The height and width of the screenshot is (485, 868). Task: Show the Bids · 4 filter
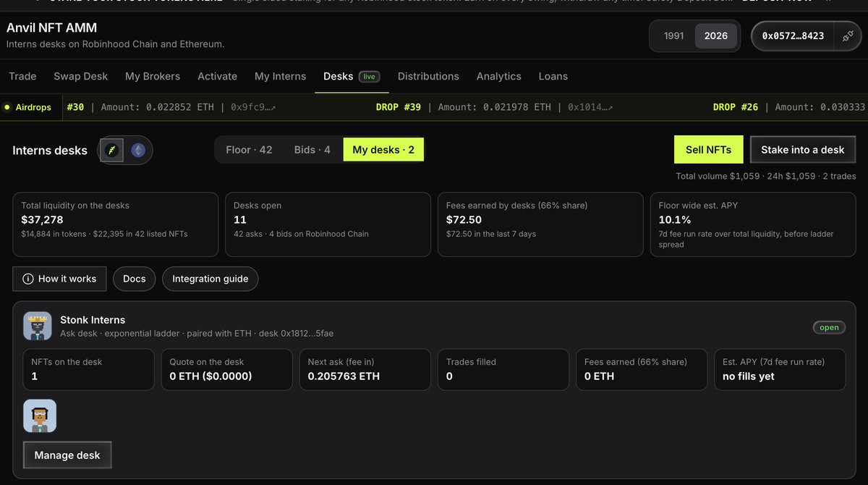pos(312,150)
